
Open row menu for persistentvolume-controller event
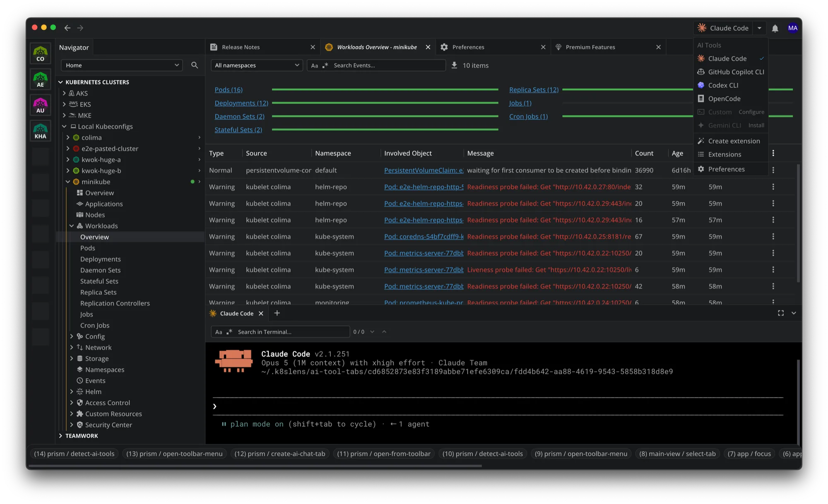click(773, 170)
